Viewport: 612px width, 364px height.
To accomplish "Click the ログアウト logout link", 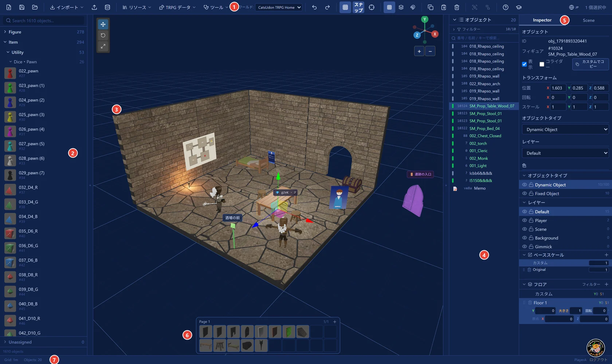I will point(599,360).
